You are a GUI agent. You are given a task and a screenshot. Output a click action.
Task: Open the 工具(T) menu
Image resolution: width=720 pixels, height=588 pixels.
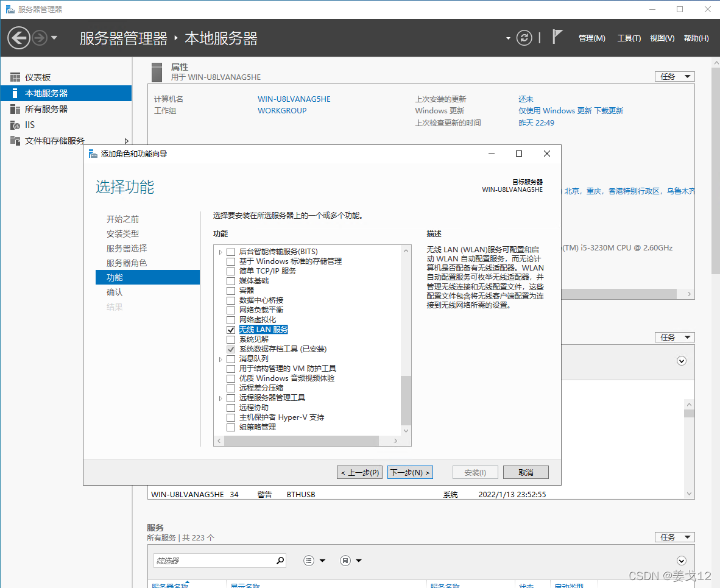point(629,38)
